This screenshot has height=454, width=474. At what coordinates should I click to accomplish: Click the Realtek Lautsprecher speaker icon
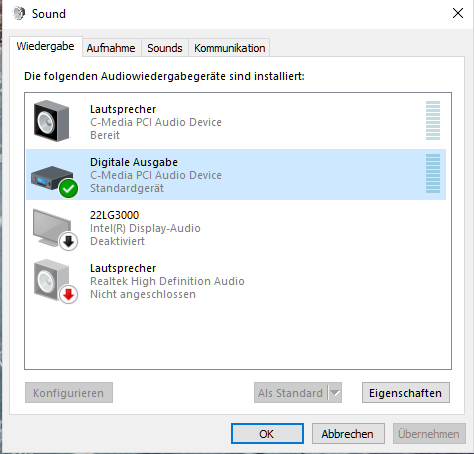(55, 281)
